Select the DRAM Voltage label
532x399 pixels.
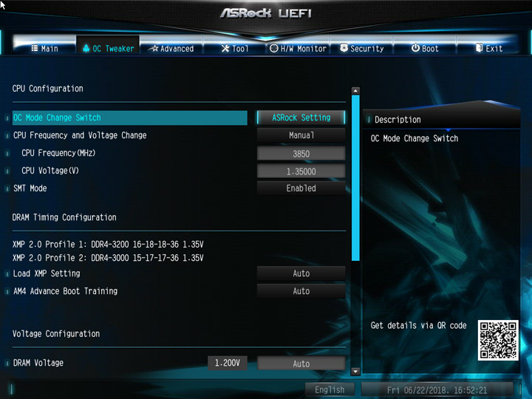point(38,363)
